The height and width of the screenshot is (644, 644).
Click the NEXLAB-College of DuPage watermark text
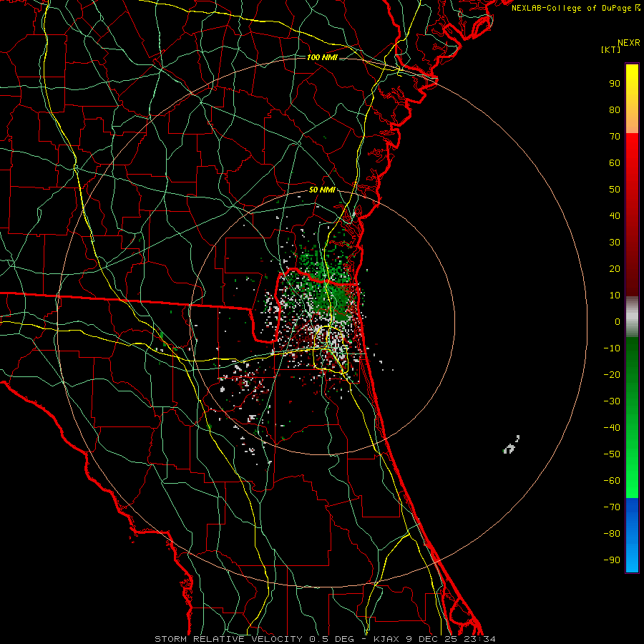576,8
